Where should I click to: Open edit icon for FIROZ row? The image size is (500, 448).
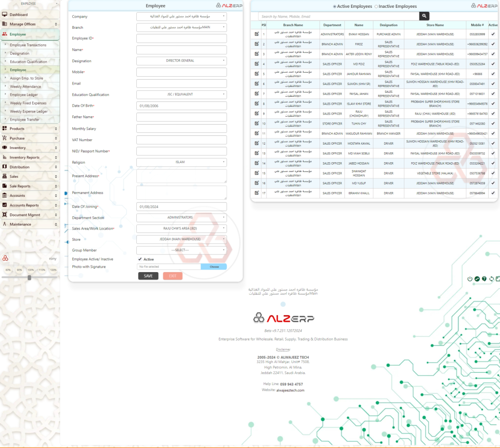click(256, 43)
